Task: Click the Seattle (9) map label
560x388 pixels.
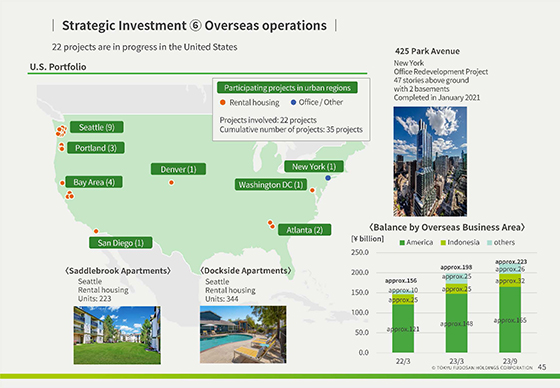Action: 97,127
